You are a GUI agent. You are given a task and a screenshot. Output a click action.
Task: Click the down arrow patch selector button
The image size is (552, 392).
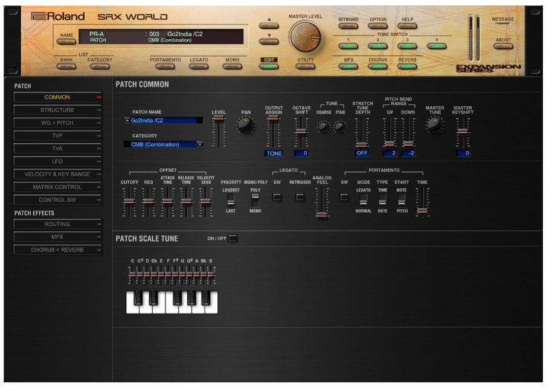click(269, 42)
